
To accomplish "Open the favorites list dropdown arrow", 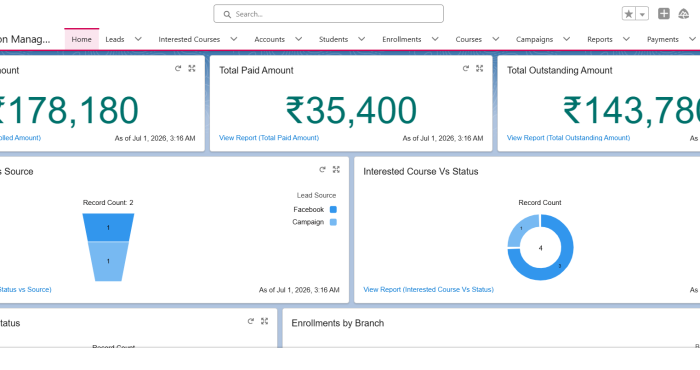I will (642, 14).
